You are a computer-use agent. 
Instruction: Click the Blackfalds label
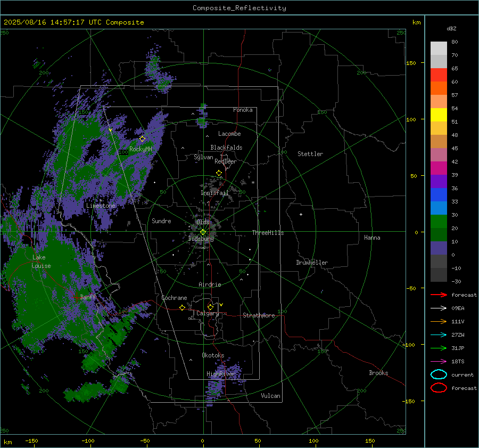pos(226,148)
